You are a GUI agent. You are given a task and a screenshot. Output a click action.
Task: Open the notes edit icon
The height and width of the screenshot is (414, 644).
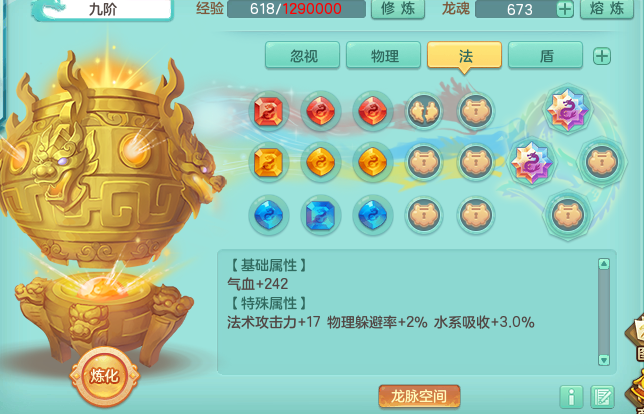coord(602,397)
